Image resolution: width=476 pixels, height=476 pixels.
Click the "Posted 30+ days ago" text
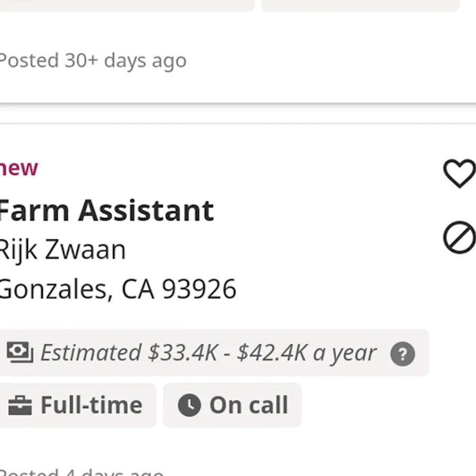[x=93, y=60]
